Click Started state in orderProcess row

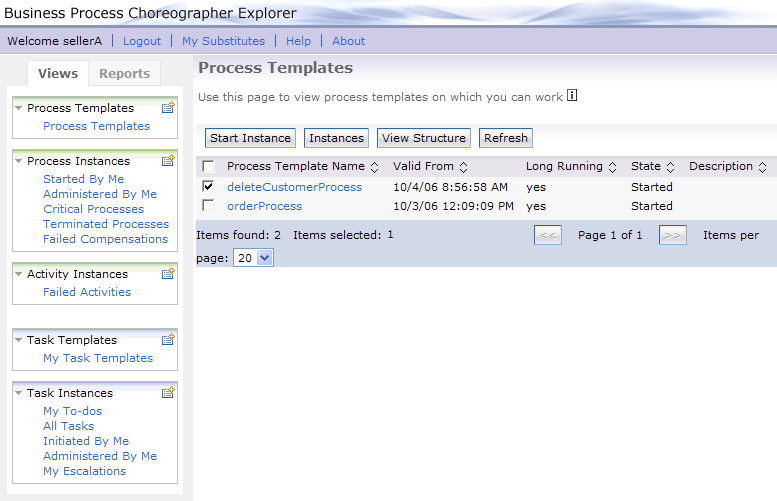pyautogui.click(x=652, y=206)
